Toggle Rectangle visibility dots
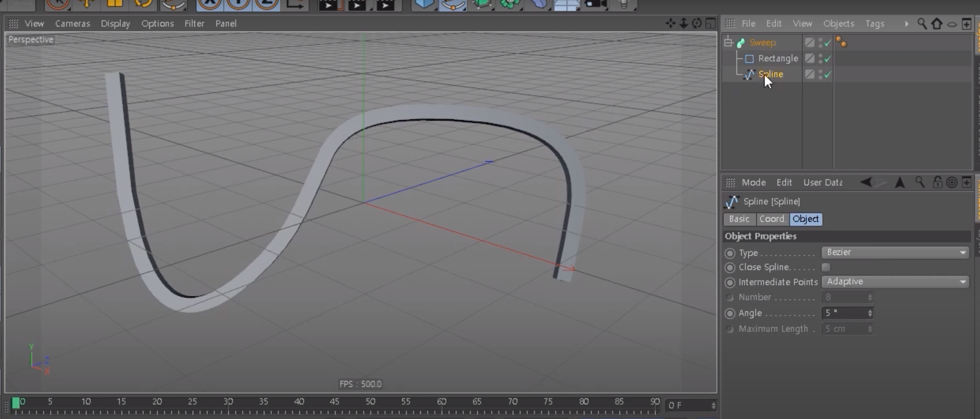This screenshot has height=419, width=980. pos(821,59)
